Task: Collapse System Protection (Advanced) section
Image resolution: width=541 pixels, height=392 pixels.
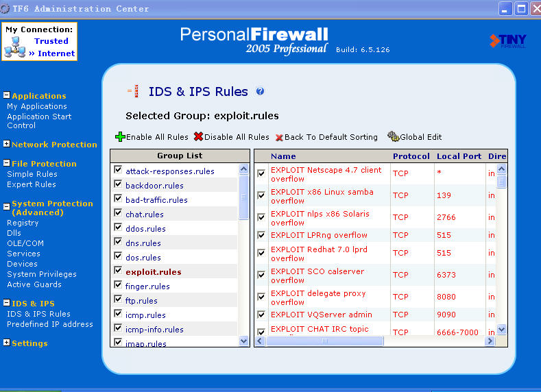Action: coord(7,207)
